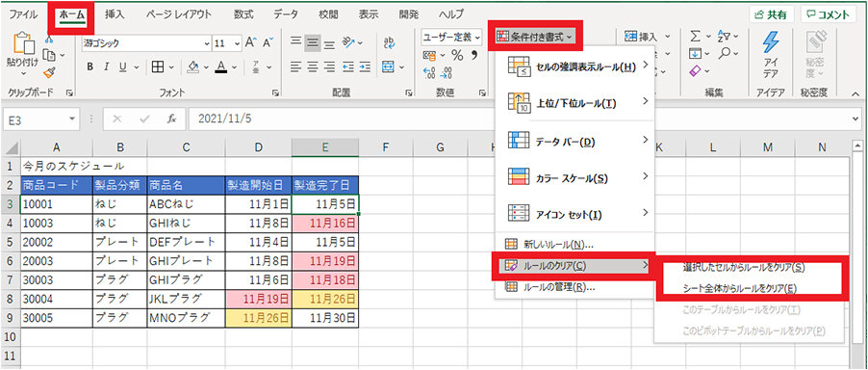Toggle Bold formatting
This screenshot has width=868, height=370.
89,67
